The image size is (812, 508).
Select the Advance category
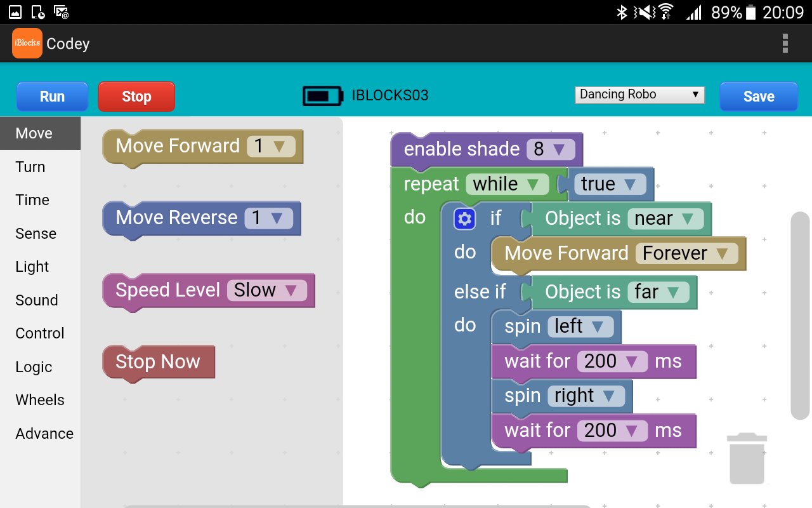(41, 434)
